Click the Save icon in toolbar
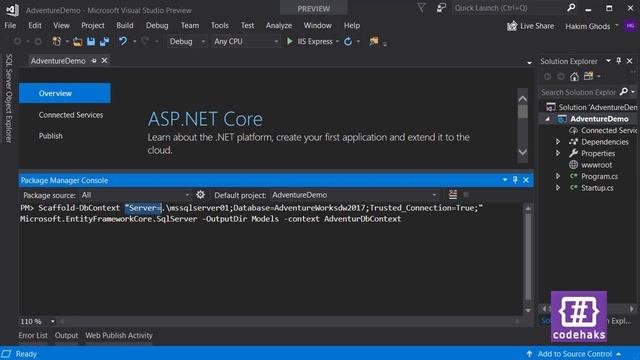Viewport: 640px width, 360px height. 91,41
